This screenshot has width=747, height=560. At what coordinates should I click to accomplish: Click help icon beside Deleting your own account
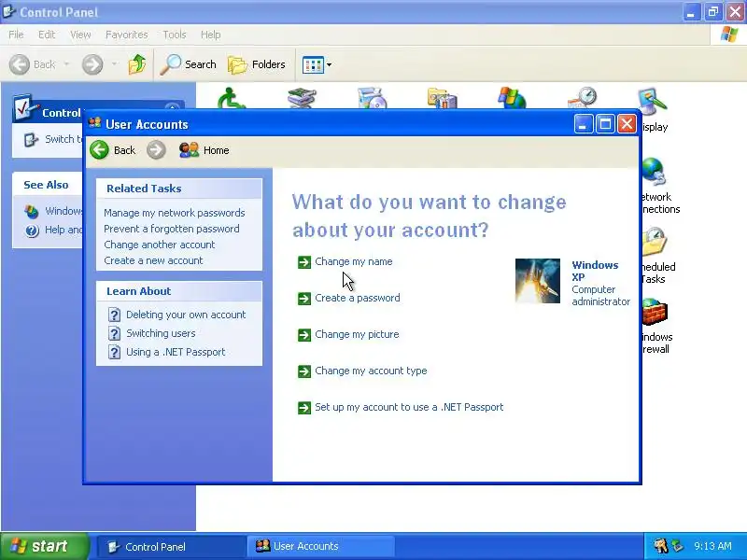click(114, 315)
